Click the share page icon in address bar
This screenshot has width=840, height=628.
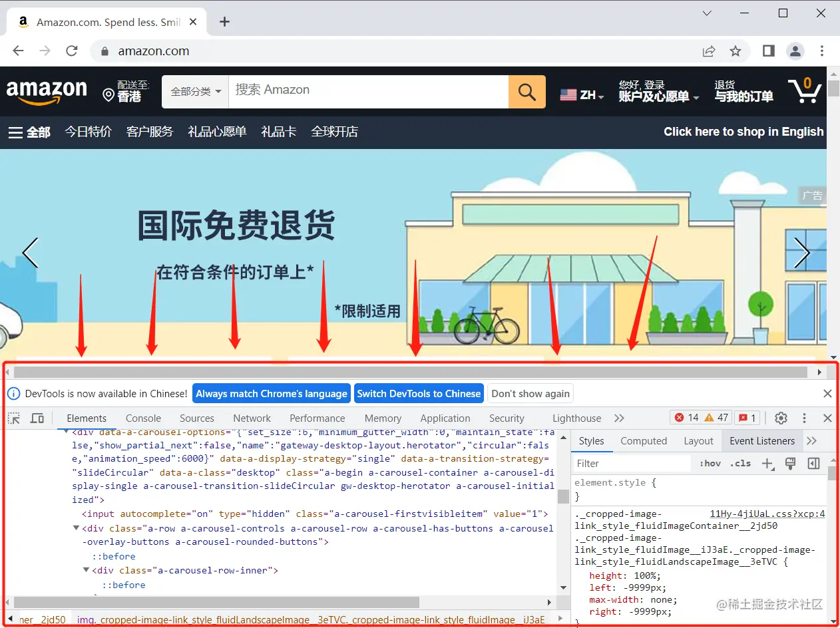point(710,51)
